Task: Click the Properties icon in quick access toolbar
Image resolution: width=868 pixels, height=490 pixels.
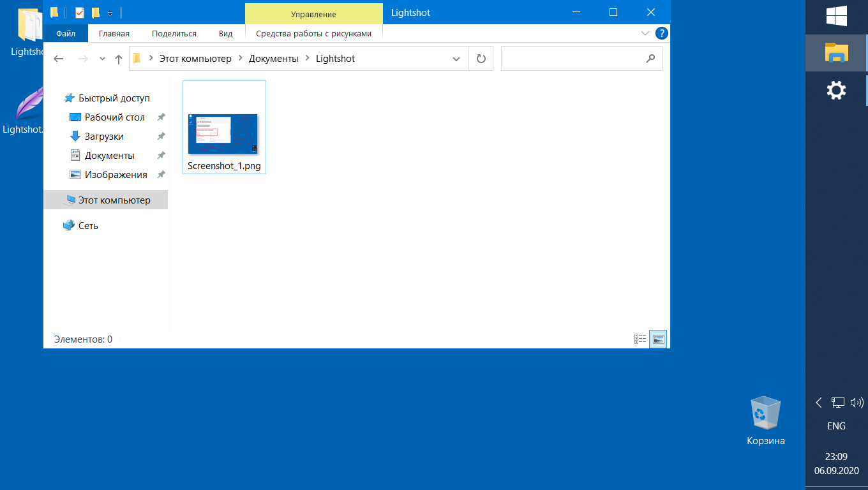Action: (x=80, y=13)
